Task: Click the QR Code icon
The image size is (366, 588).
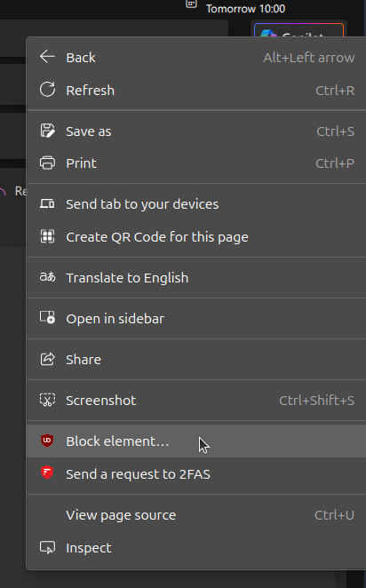Action: [x=47, y=236]
